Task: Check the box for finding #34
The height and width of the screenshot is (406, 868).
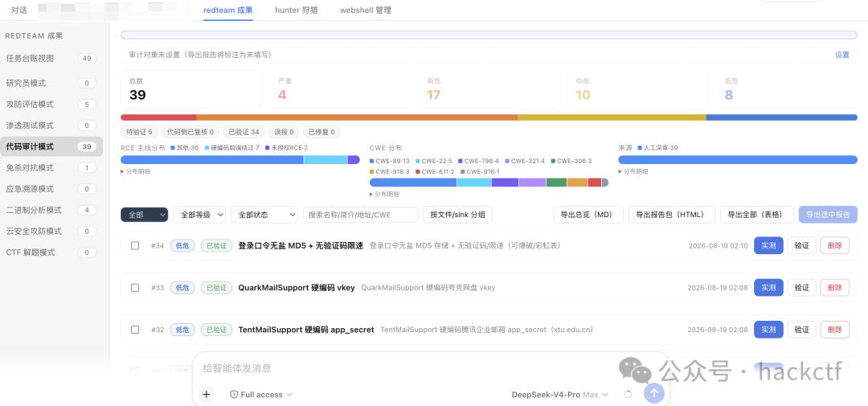Action: click(135, 245)
